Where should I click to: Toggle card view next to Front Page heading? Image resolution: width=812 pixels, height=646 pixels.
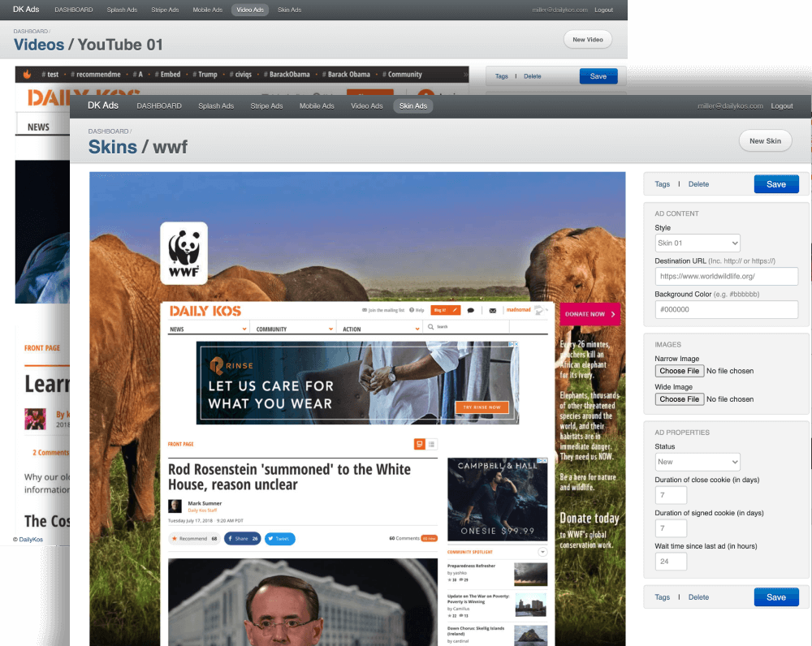(x=419, y=445)
